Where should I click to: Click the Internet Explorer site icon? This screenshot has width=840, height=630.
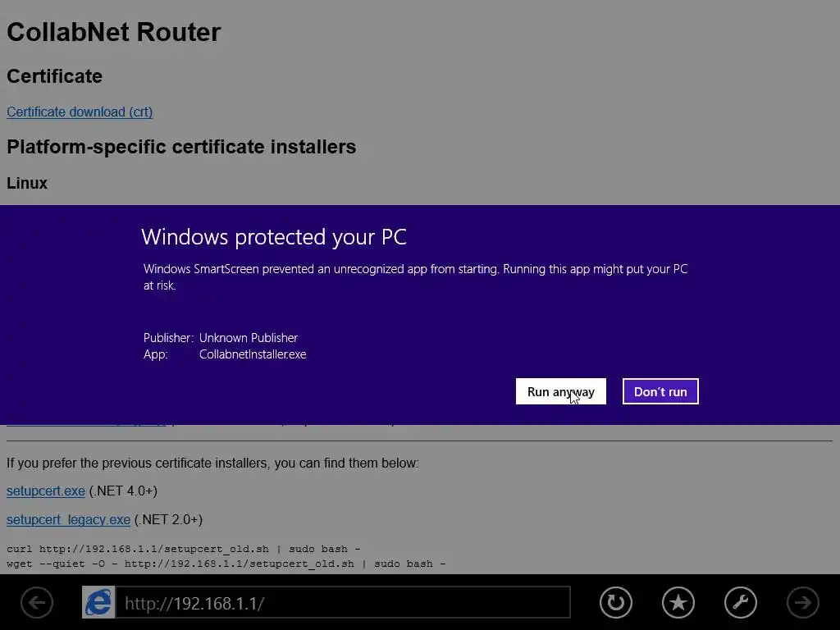pos(98,603)
